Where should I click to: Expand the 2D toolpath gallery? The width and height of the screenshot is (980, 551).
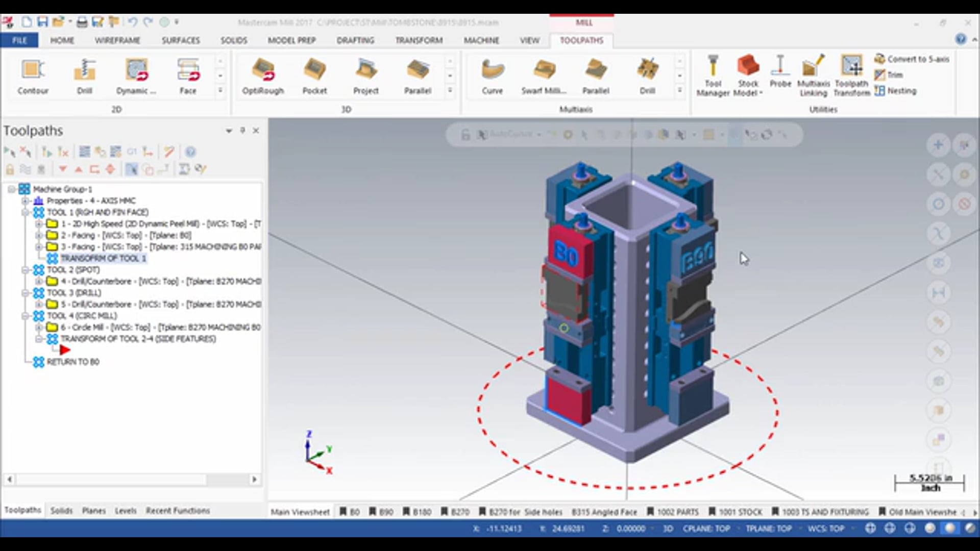tap(220, 90)
